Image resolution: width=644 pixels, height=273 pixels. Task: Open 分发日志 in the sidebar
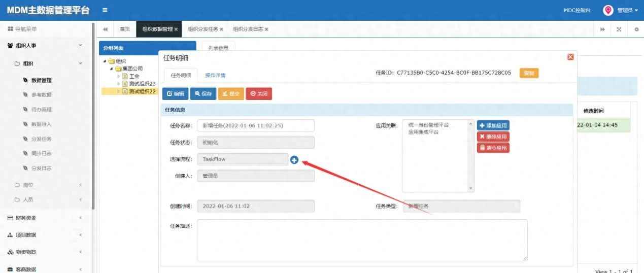coord(42,168)
